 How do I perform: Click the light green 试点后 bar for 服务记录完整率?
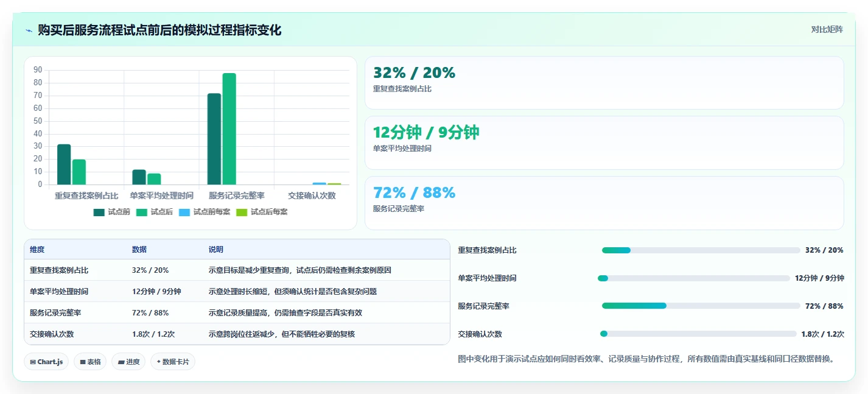pyautogui.click(x=229, y=128)
